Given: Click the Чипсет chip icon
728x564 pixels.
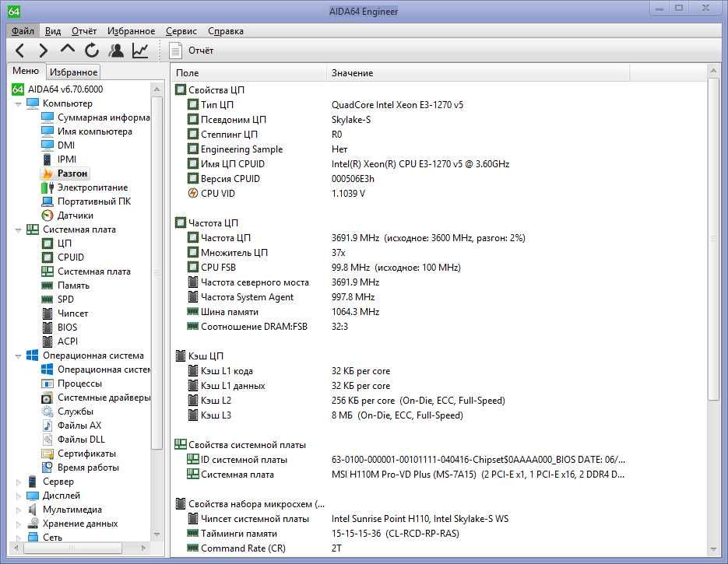Looking at the screenshot, I should tap(47, 313).
